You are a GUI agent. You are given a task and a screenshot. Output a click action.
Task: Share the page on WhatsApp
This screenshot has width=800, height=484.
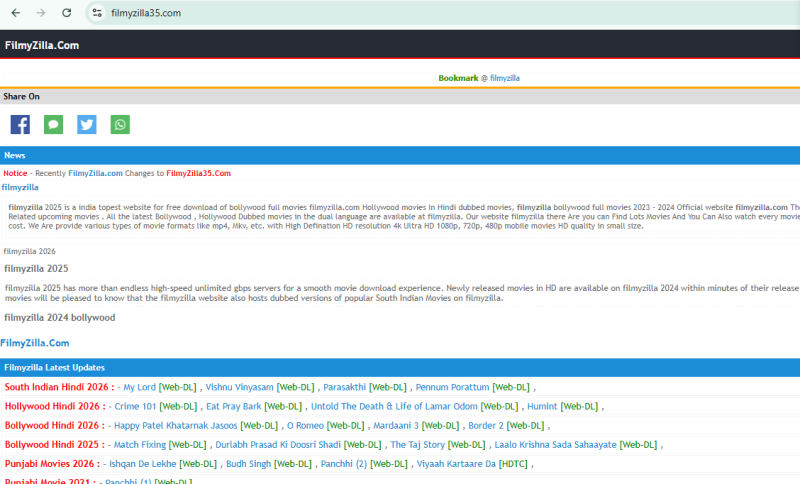120,124
